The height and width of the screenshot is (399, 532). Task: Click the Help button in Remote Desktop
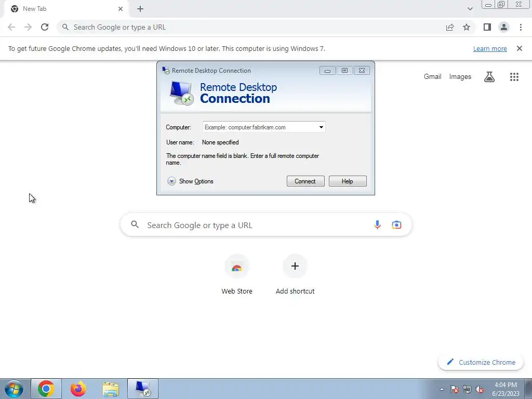(348, 181)
